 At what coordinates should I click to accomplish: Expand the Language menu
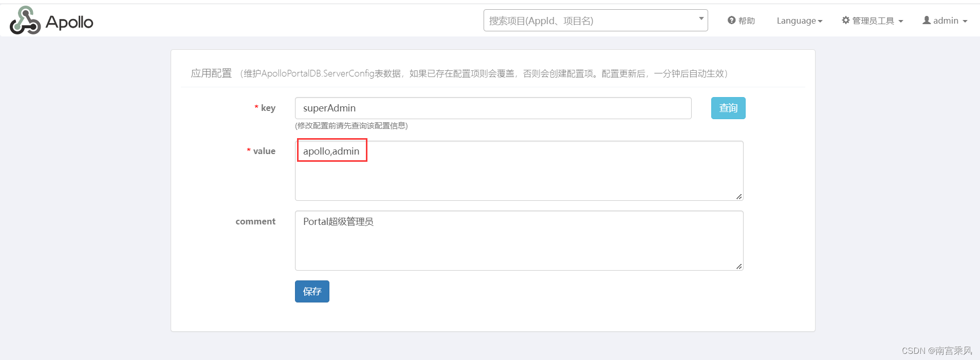(x=799, y=21)
